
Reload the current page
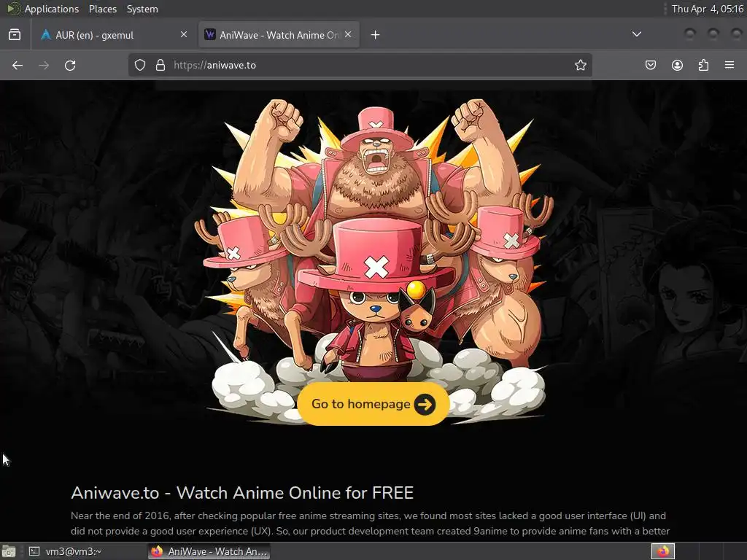[x=70, y=65]
